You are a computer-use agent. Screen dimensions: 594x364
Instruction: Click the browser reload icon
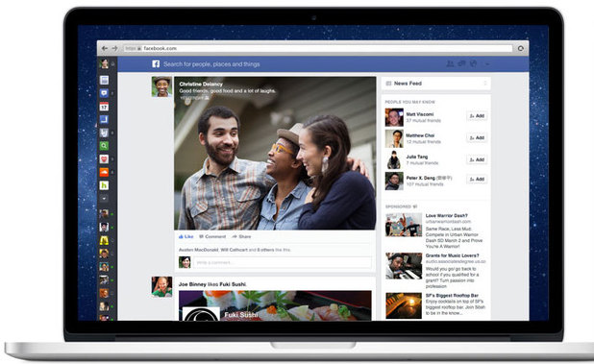point(521,48)
